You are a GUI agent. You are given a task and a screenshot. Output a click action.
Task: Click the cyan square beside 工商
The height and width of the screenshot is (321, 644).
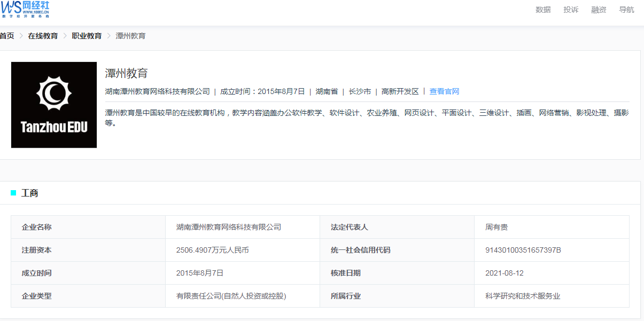(x=13, y=193)
